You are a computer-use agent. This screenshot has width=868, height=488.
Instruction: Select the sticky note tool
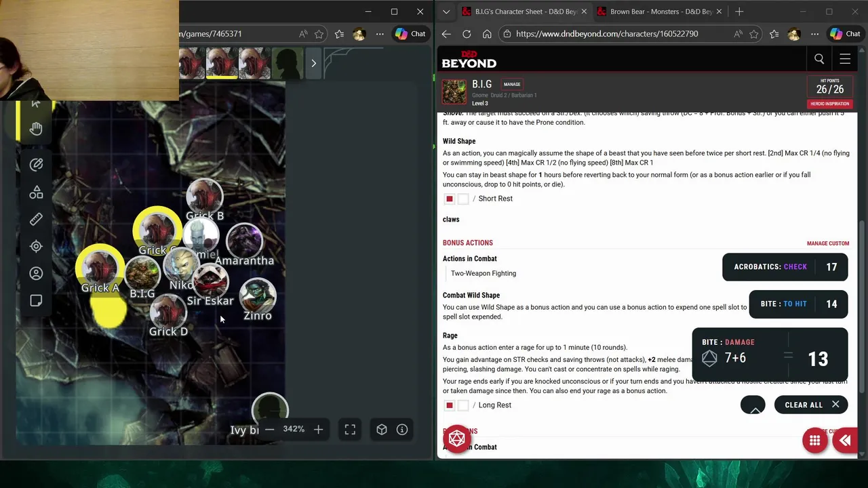pos(36,301)
